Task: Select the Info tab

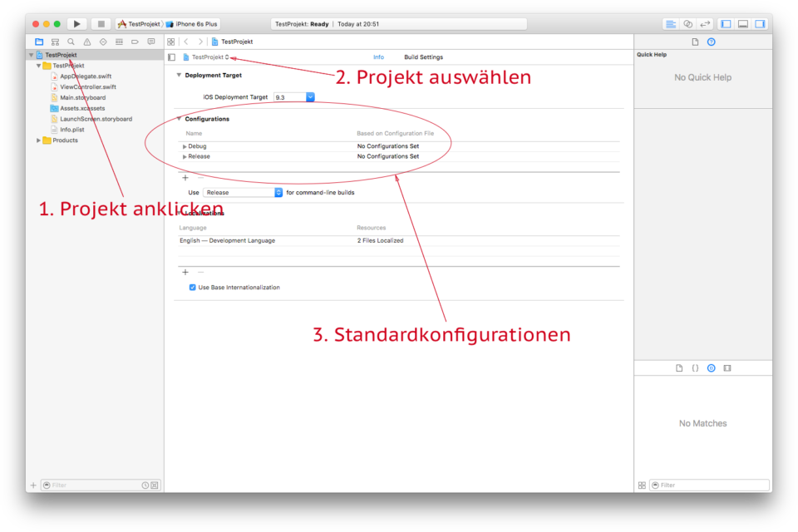Action: tap(378, 57)
